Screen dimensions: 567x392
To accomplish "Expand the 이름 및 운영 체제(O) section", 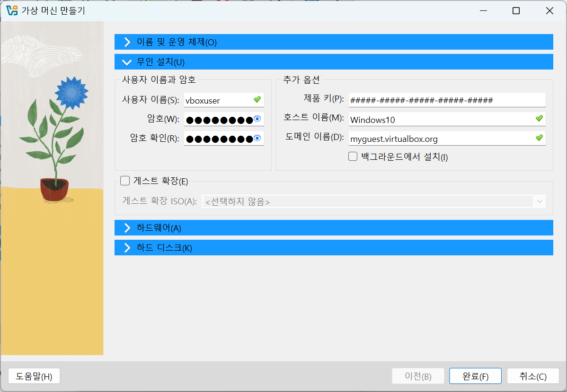I will [334, 42].
